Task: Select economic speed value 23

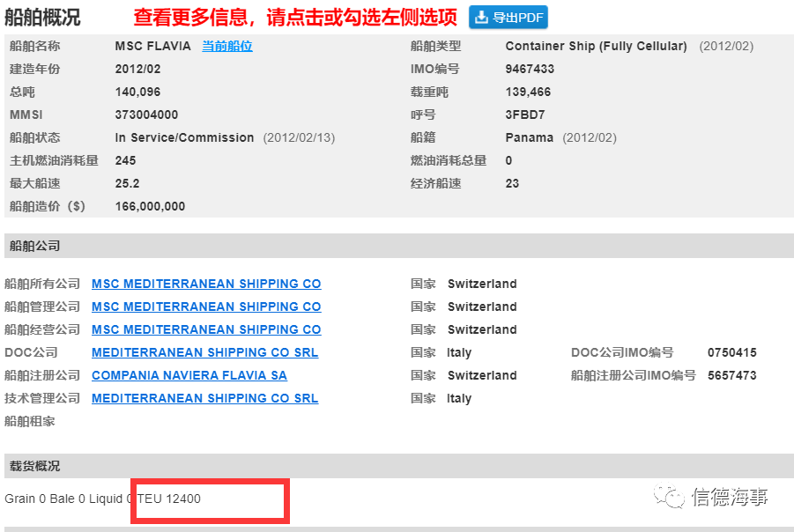Action: pyautogui.click(x=512, y=184)
